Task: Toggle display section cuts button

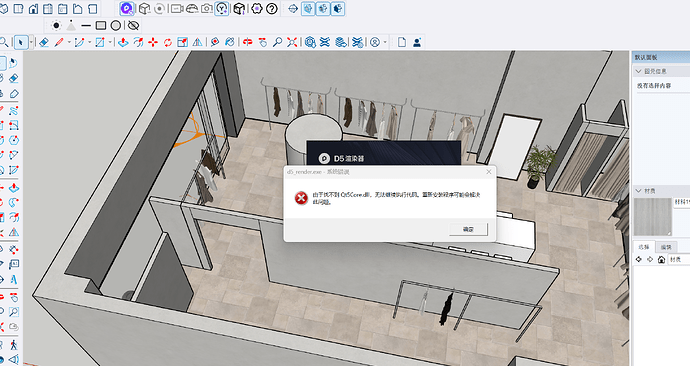Action: point(323,8)
